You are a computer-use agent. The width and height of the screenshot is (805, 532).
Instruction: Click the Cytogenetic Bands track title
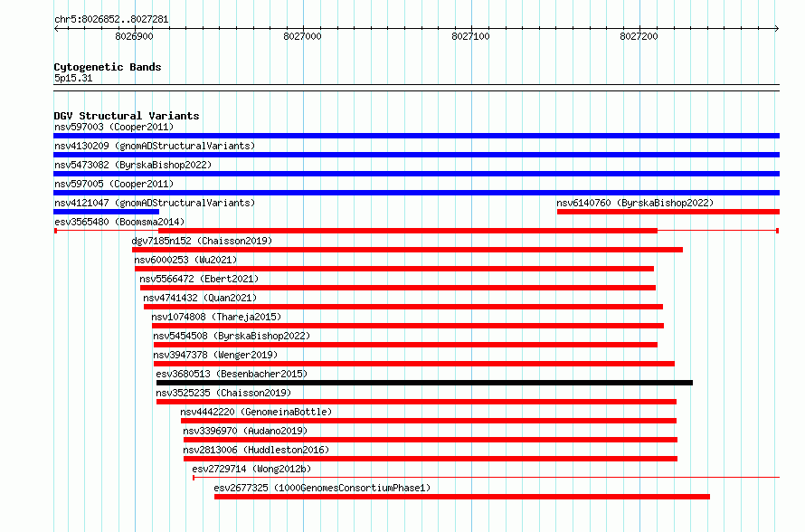tap(108, 67)
